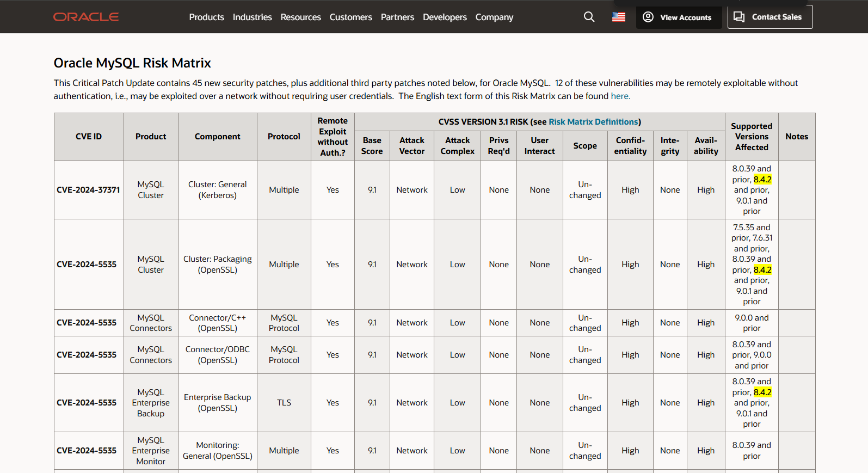Click the View Accounts button

pyautogui.click(x=679, y=17)
